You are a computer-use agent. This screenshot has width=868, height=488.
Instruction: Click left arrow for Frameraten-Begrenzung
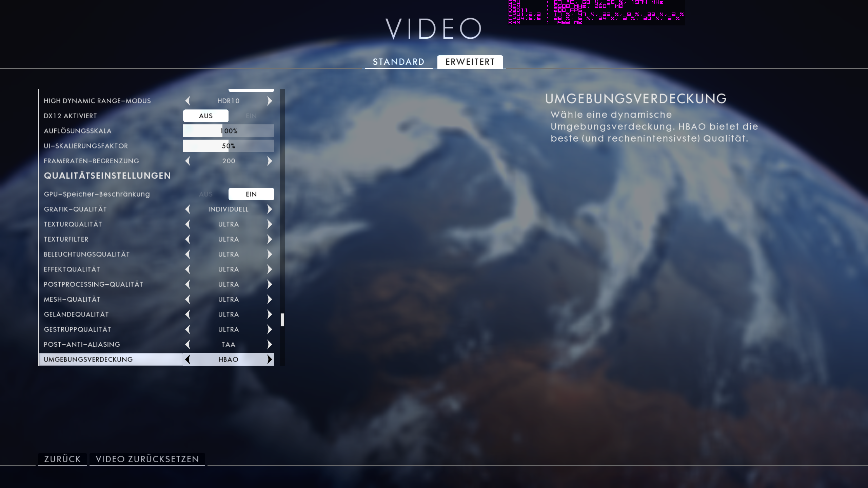pyautogui.click(x=188, y=161)
